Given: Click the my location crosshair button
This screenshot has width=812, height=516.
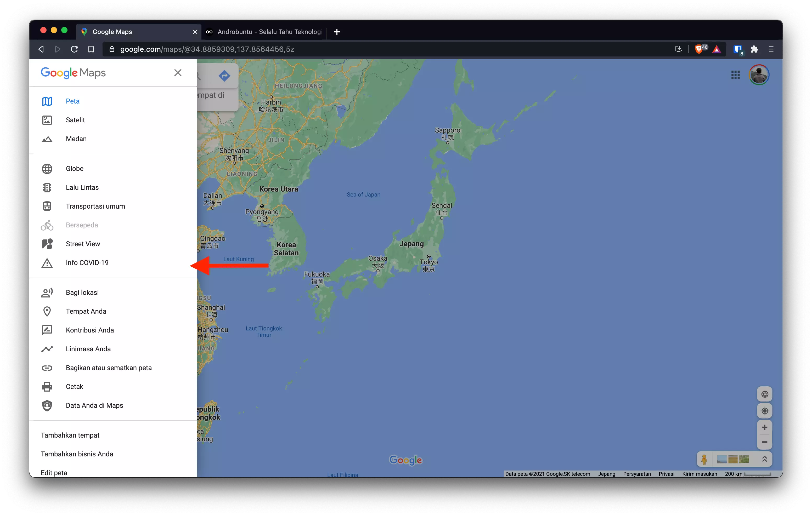Looking at the screenshot, I should (765, 410).
